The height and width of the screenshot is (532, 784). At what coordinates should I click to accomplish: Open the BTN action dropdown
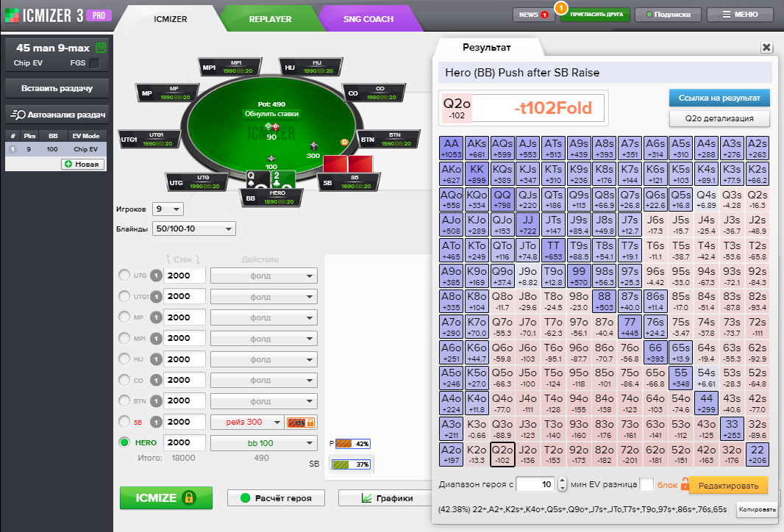pyautogui.click(x=264, y=401)
